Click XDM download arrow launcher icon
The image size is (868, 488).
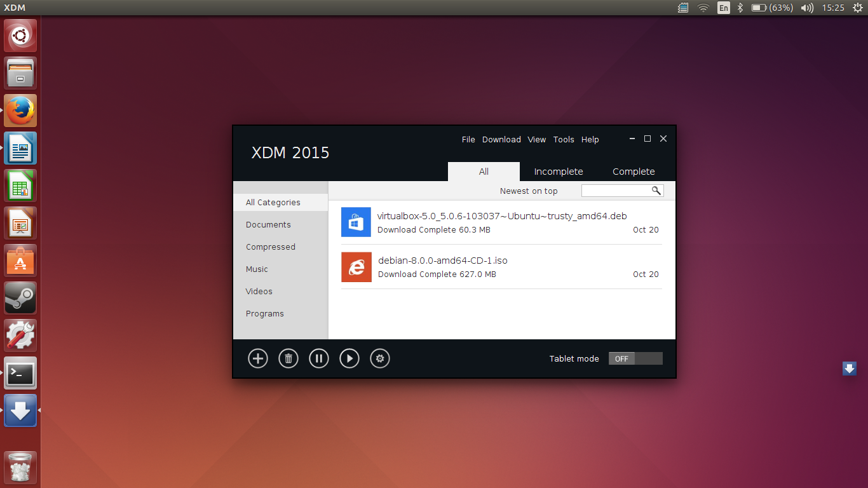click(20, 410)
